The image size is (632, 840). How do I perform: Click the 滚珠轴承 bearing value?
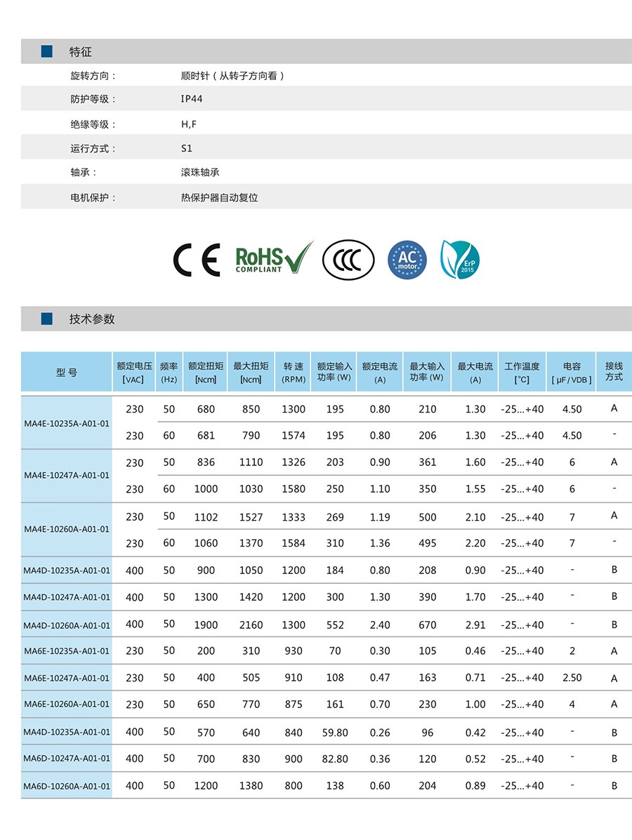coord(200,173)
